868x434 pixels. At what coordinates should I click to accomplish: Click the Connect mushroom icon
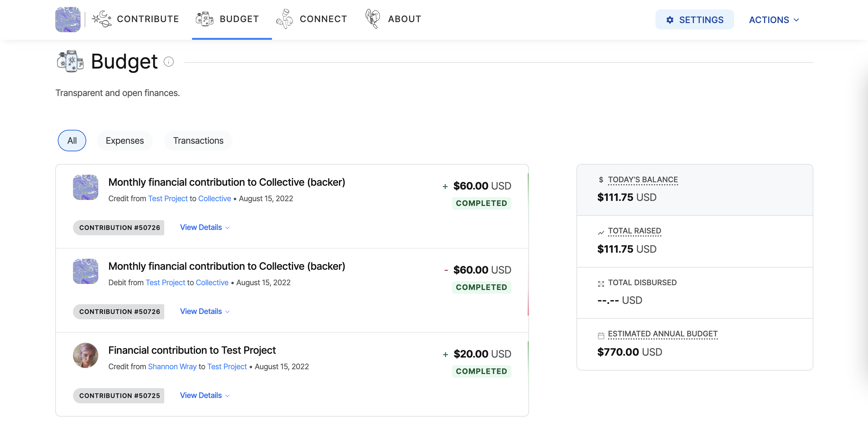284,19
